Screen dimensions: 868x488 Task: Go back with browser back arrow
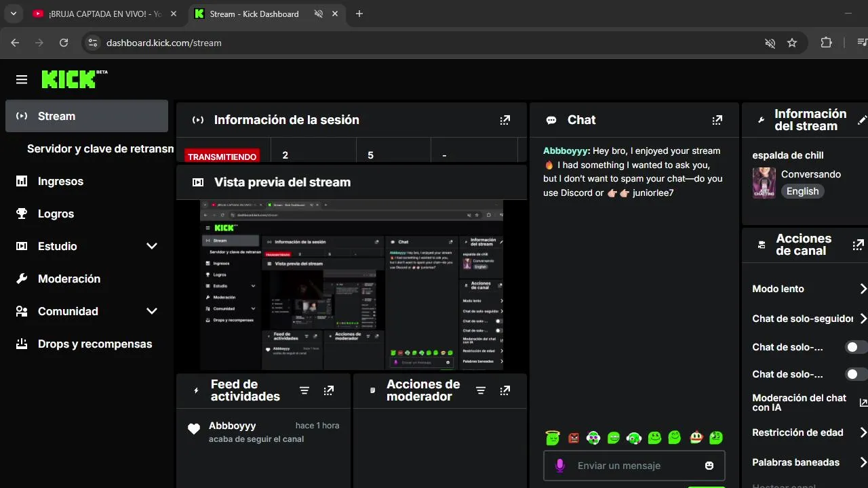pos(15,43)
